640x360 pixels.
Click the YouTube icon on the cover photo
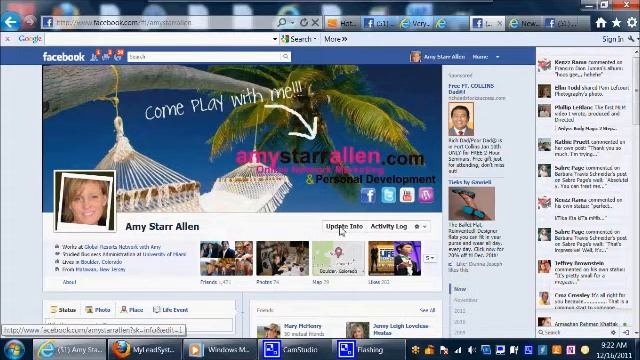[407, 195]
